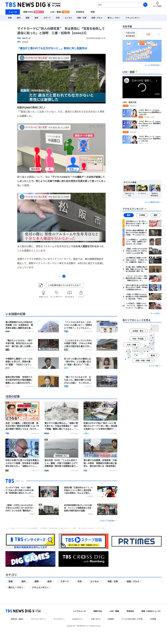Click the PR TIMES banner
This screenshot has width=167, height=644.
[x=136, y=541]
